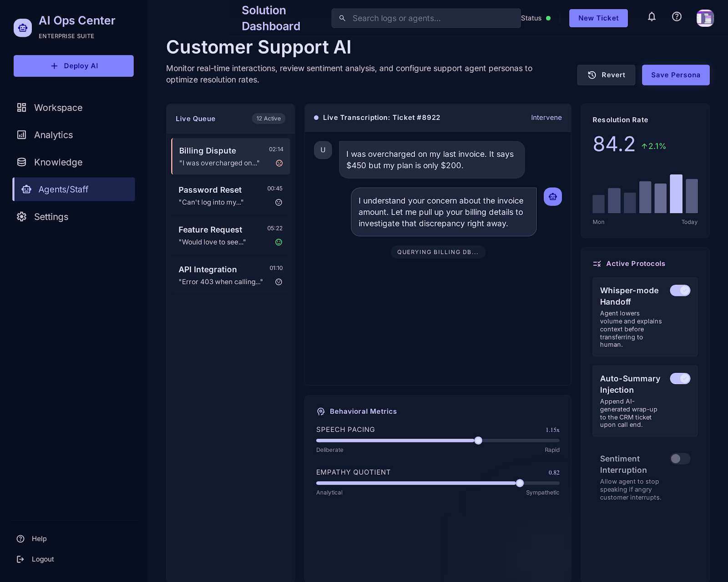The width and height of the screenshot is (728, 582).
Task: Open the Knowledge section
Action: [74, 162]
